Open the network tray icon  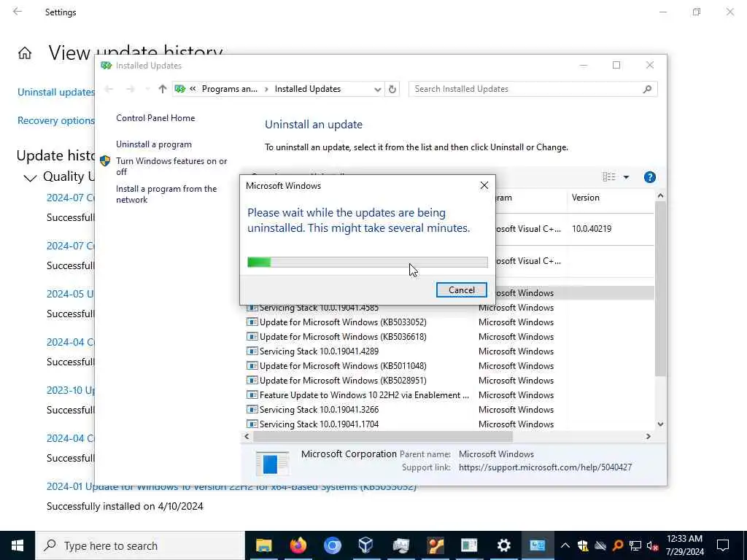point(635,545)
